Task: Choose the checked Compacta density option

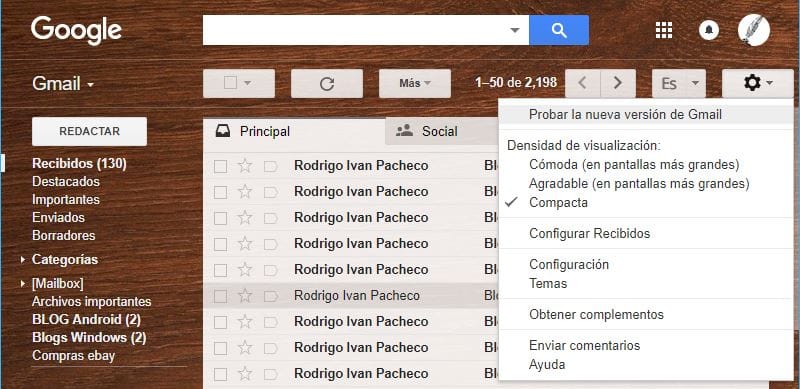Action: 558,202
